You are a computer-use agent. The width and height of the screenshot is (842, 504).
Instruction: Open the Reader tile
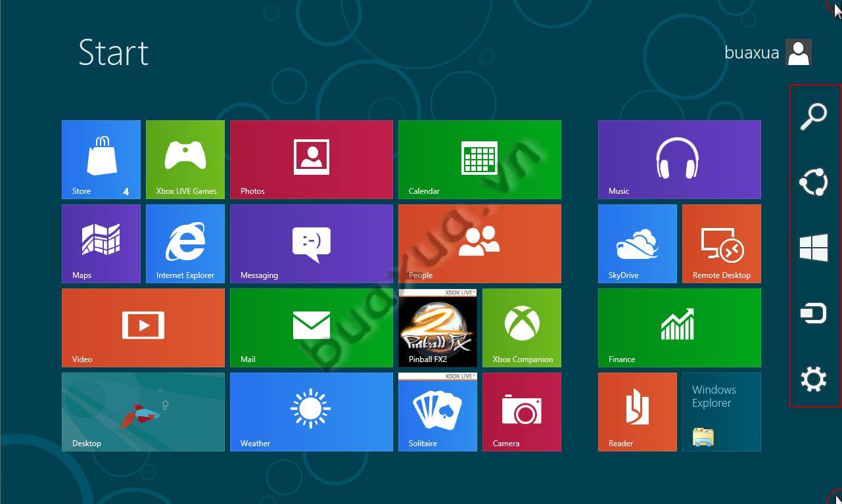638,412
